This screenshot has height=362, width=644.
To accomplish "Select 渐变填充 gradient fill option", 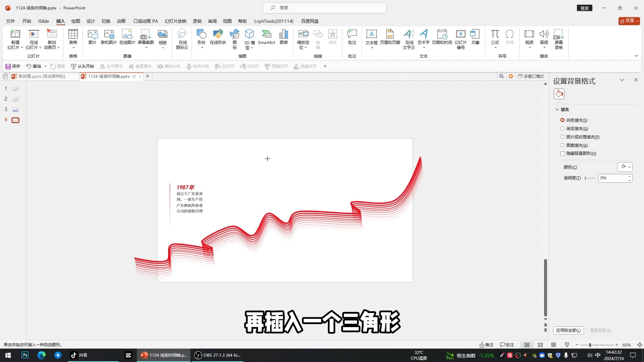I will coord(562,128).
